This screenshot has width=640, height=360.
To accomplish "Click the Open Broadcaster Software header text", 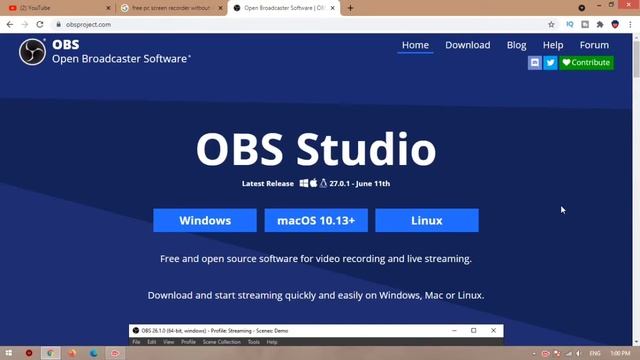I will [x=120, y=59].
